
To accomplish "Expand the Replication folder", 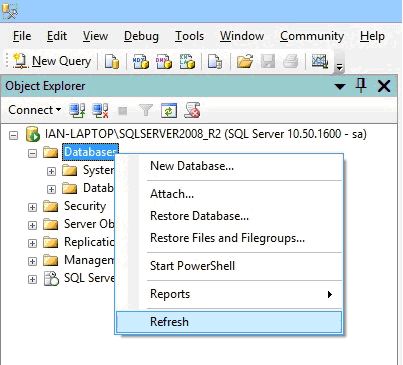I will click(x=32, y=243).
